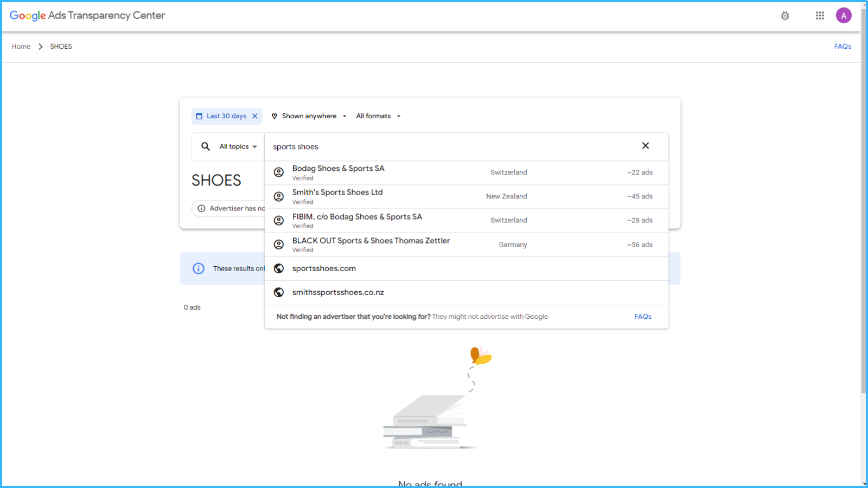Click the ~28 ads count
Image resolution: width=868 pixels, height=488 pixels.
pyautogui.click(x=640, y=220)
